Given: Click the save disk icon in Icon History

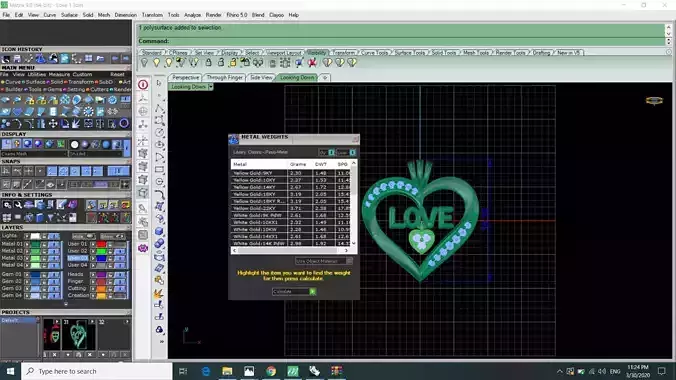Looking at the screenshot, I should click(17, 59).
